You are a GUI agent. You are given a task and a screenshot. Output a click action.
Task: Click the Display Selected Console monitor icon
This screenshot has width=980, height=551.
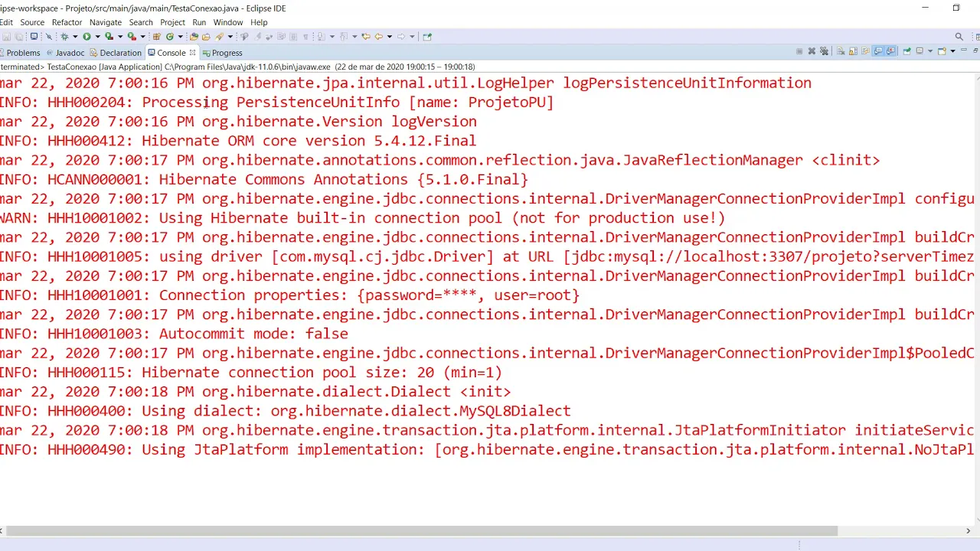[920, 51]
